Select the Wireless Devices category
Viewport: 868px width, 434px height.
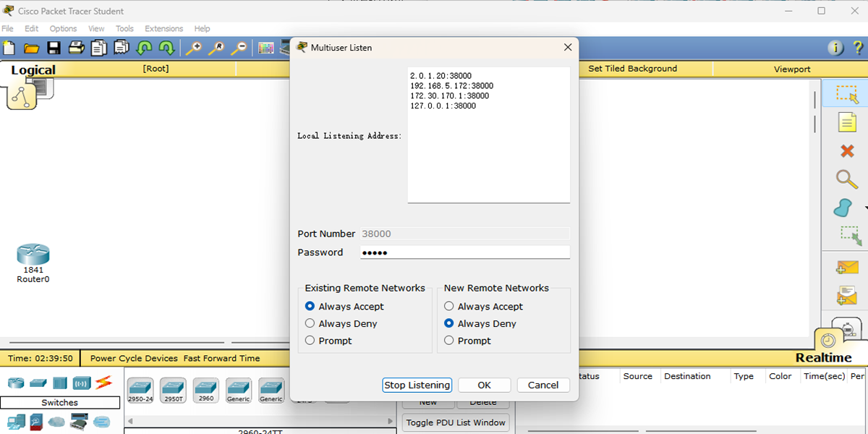pos(81,383)
